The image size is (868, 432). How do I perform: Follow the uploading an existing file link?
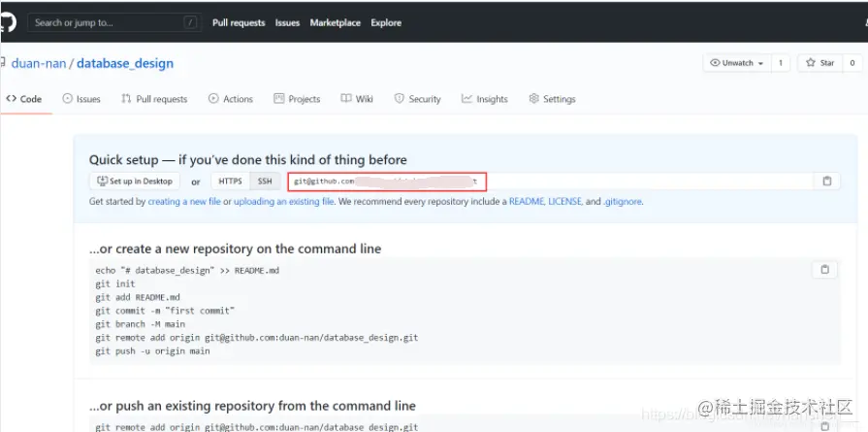(x=284, y=202)
